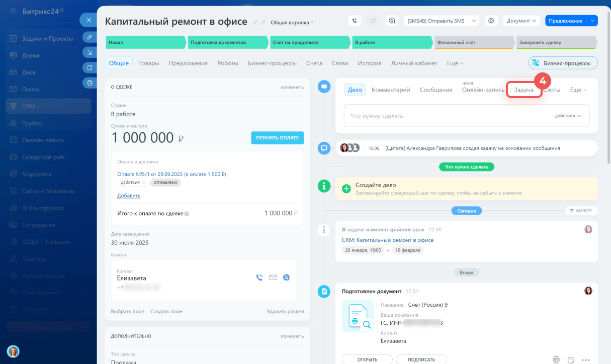Screen dimensions: 611x364
Task: Click printer icon on prepared document card
Action: pos(556,359)
